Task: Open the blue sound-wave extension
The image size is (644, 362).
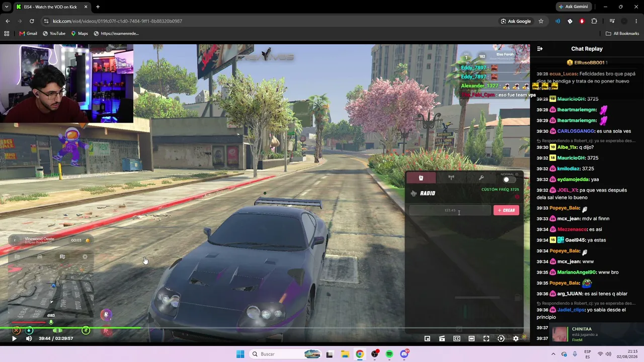Action: [x=557, y=21]
